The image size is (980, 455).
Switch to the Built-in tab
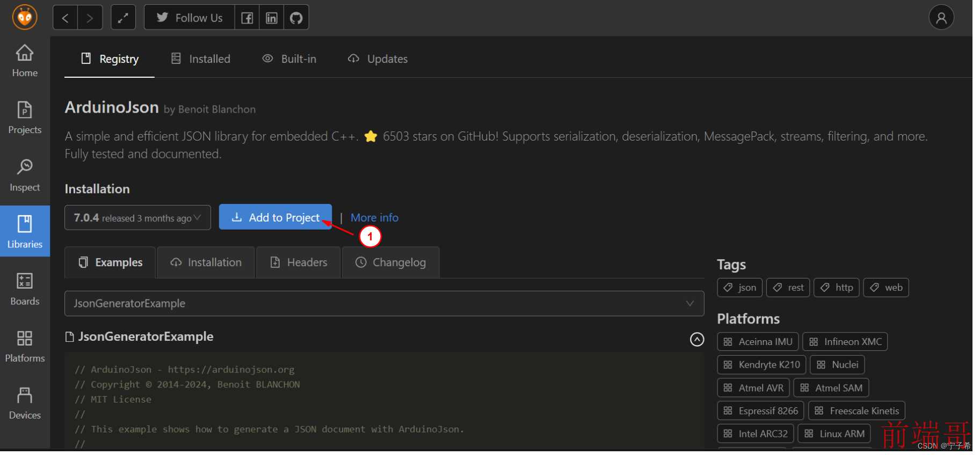tap(289, 59)
